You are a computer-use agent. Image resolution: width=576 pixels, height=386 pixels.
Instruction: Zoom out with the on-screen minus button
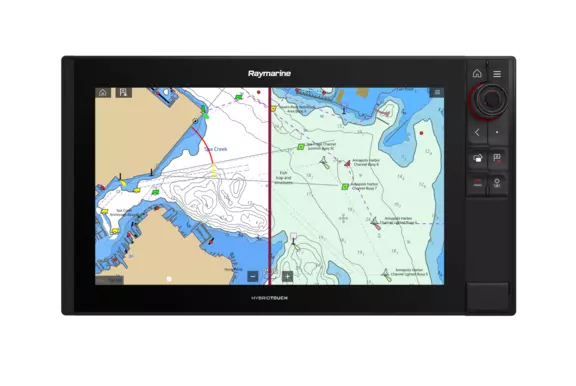click(253, 277)
